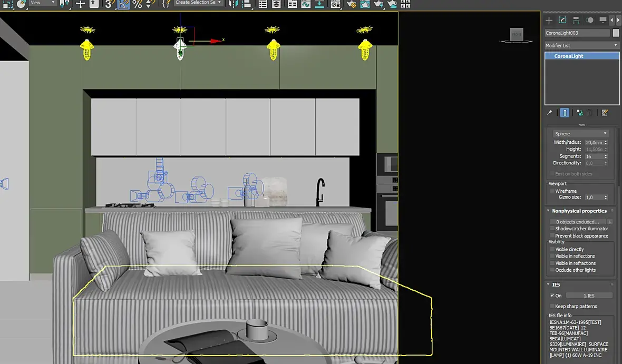
Task: Adjust the Width/radius spinner arrows
Action: click(x=606, y=142)
